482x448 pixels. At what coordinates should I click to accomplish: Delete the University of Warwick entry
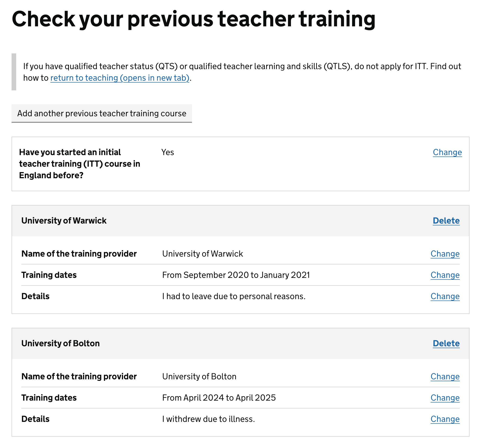[446, 221]
